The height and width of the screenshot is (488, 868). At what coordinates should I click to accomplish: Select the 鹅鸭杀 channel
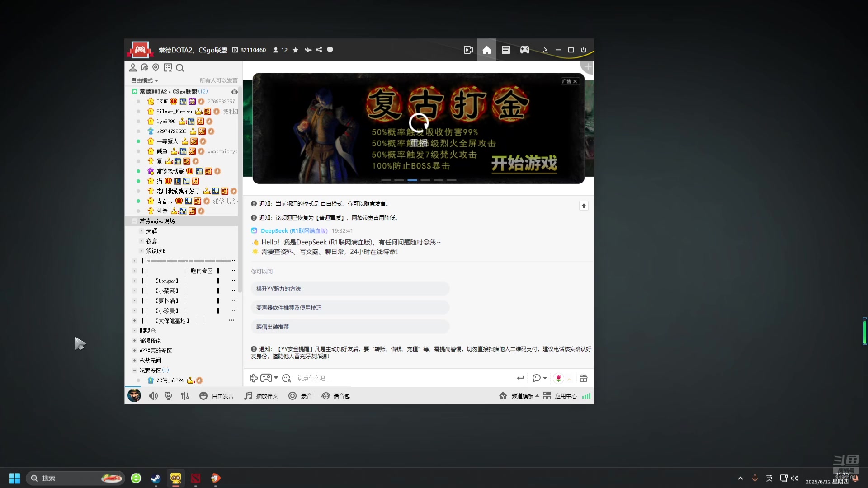[x=147, y=331]
